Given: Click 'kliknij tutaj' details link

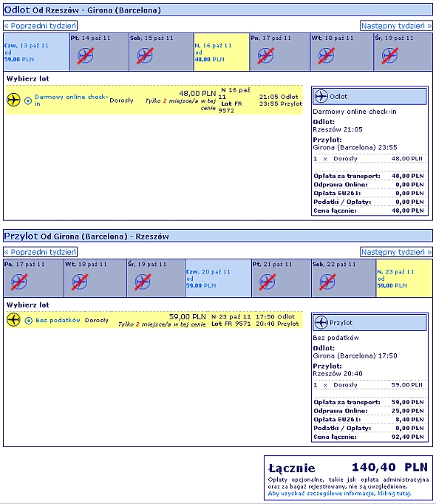Looking at the screenshot, I should pos(394,494).
